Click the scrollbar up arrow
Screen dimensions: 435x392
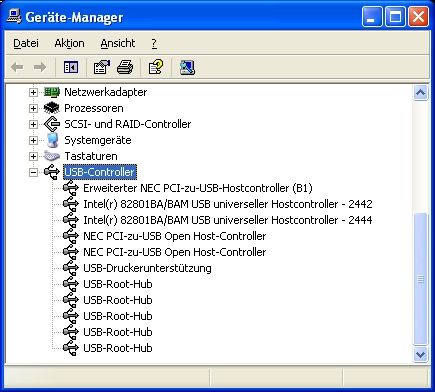(420, 93)
